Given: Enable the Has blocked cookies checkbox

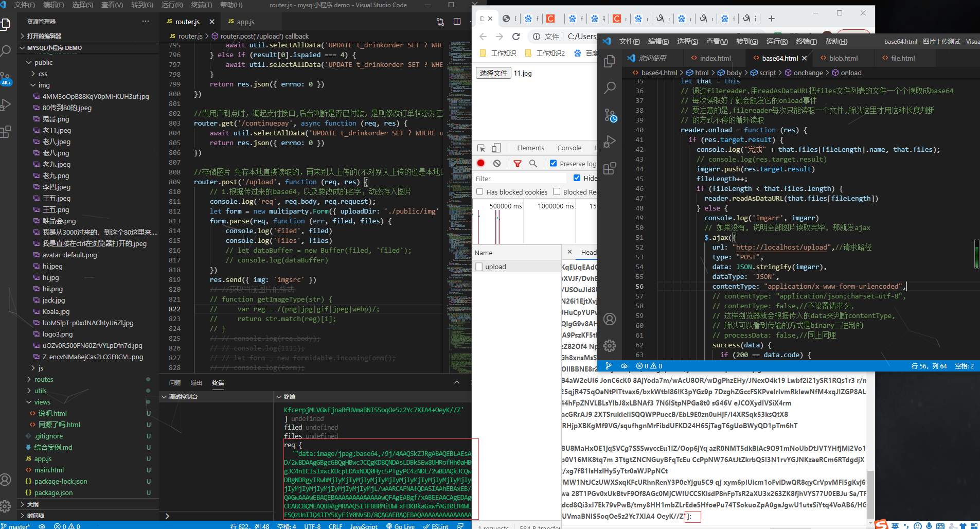Looking at the screenshot, I should click(480, 191).
